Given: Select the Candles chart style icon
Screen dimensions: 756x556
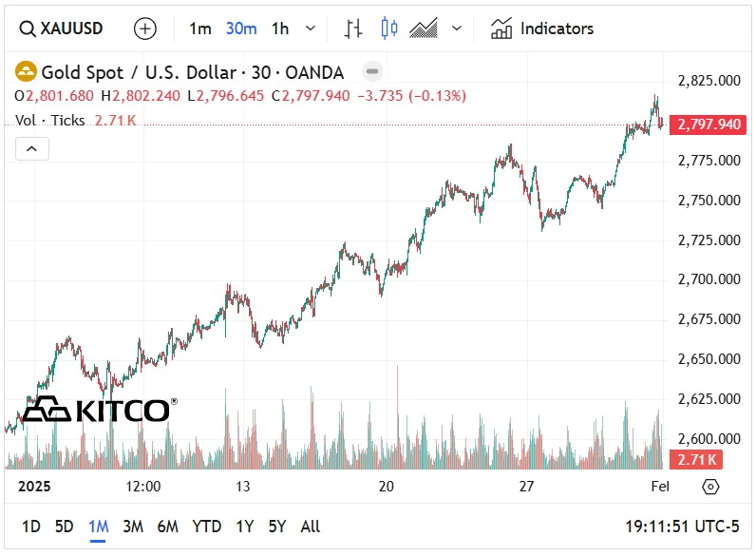Looking at the screenshot, I should [388, 29].
